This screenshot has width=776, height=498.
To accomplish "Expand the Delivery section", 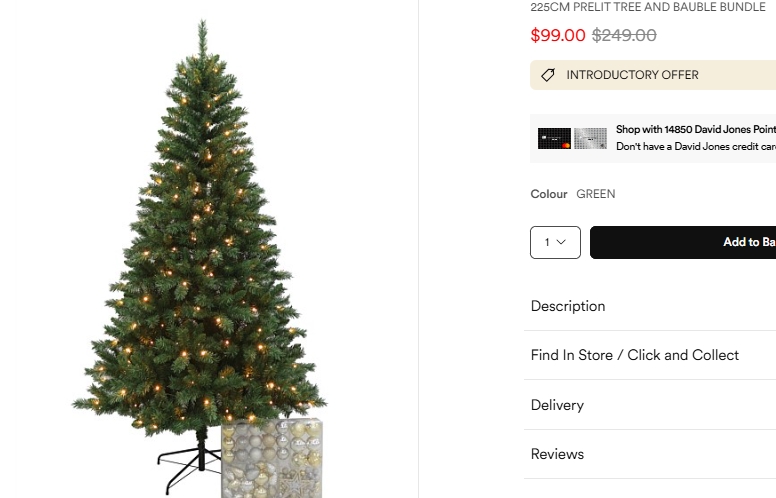I will click(557, 405).
